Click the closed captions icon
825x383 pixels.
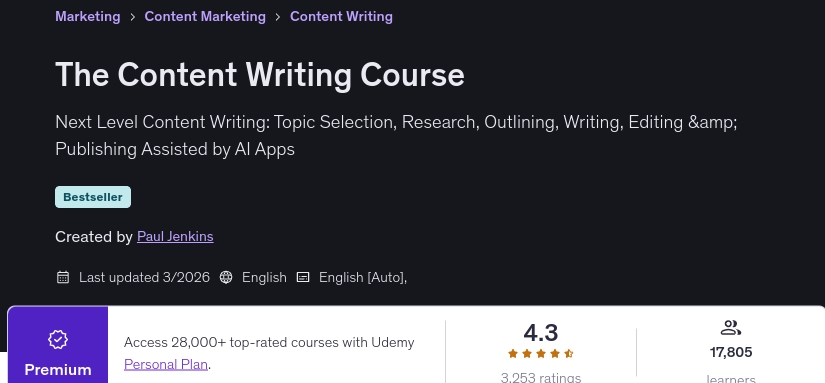coord(303,277)
